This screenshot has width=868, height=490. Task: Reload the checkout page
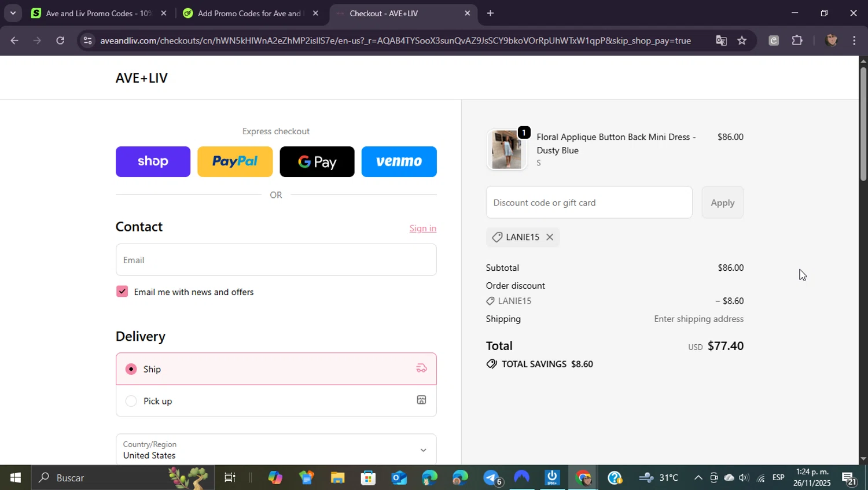click(60, 40)
